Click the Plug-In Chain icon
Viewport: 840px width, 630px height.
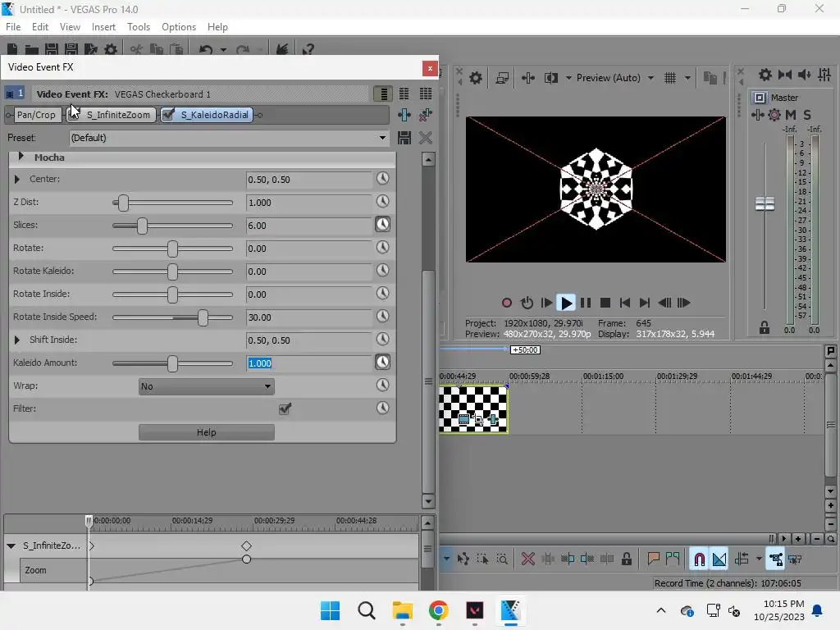pyautogui.click(x=404, y=115)
